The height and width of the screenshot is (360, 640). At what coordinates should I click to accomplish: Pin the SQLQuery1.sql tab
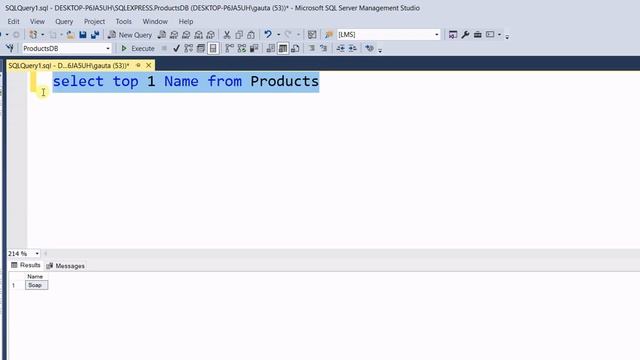click(138, 65)
